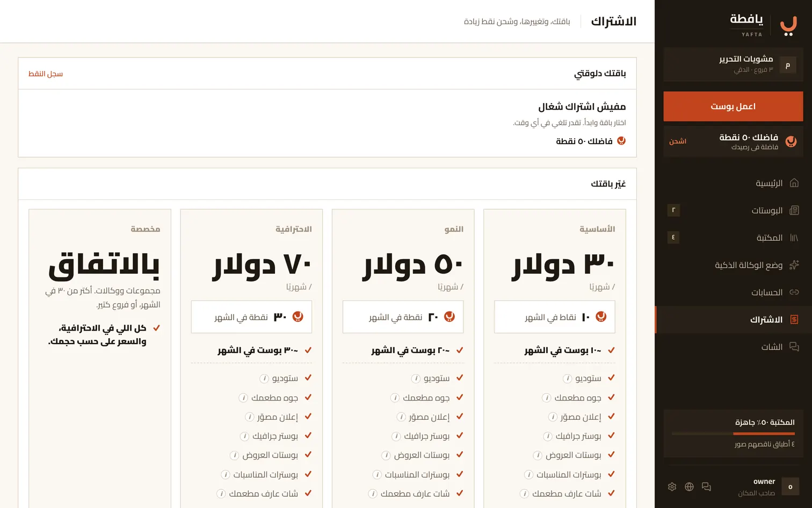The image size is (812, 508).
Task: Navigate to الحسابات accounts
Action: 733,292
